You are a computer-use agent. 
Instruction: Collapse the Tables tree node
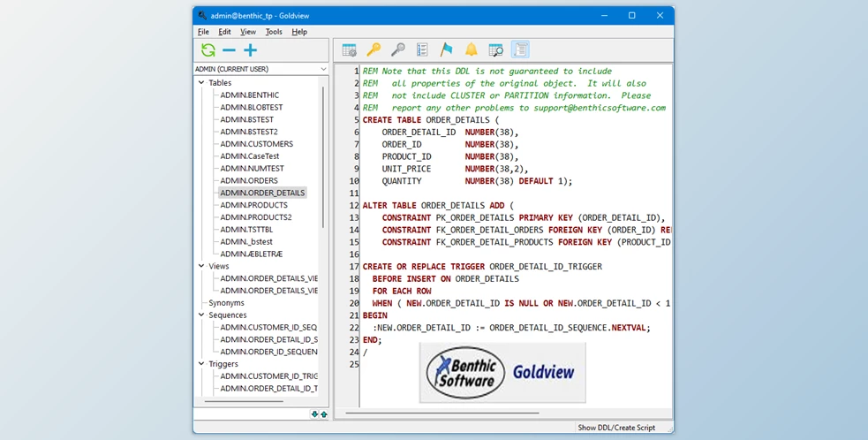(x=201, y=83)
